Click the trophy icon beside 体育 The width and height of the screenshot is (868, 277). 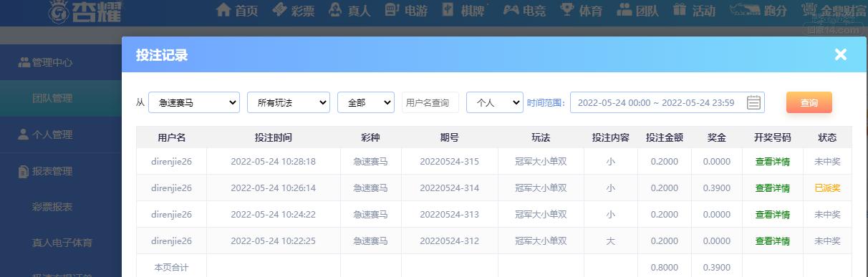click(x=567, y=10)
